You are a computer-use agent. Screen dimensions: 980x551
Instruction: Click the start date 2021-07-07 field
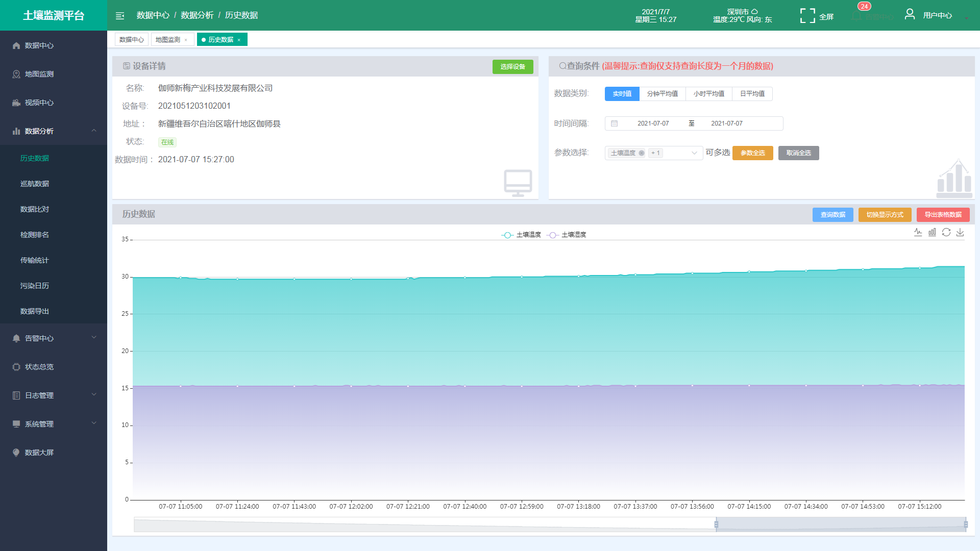tap(653, 123)
